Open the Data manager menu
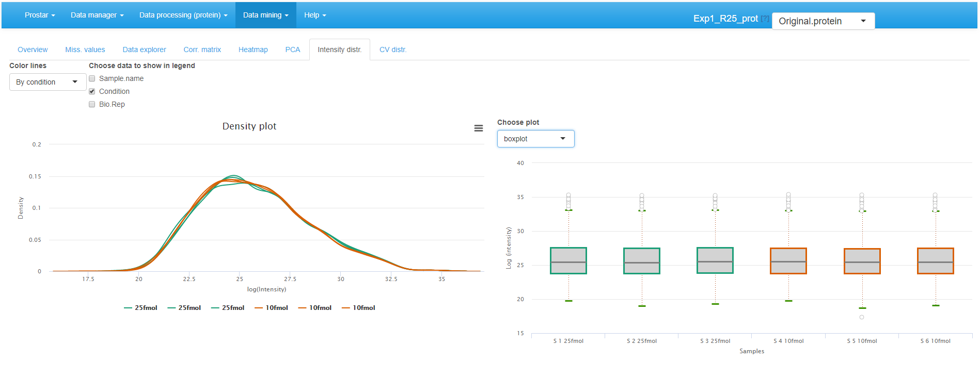Image resolution: width=980 pixels, height=378 pixels. (x=97, y=15)
